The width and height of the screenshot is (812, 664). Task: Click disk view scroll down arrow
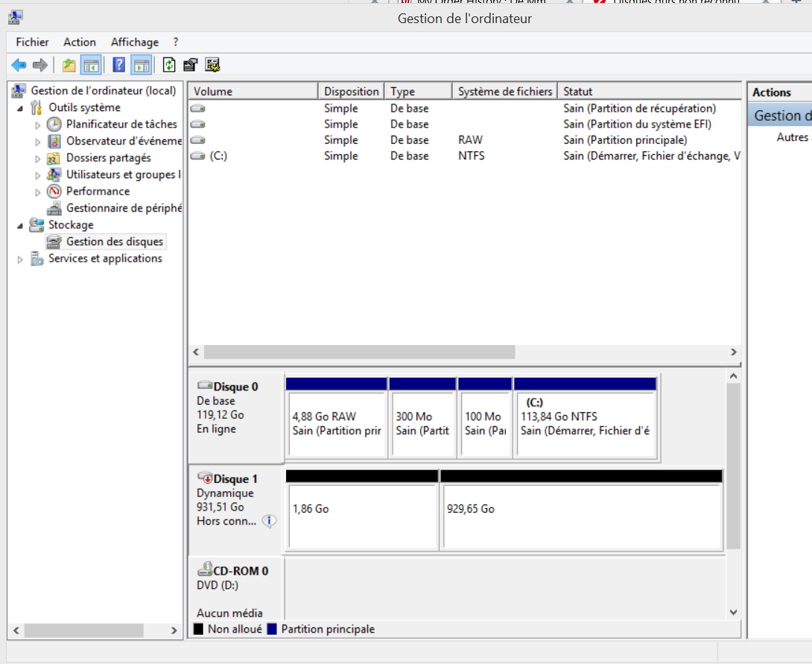733,612
